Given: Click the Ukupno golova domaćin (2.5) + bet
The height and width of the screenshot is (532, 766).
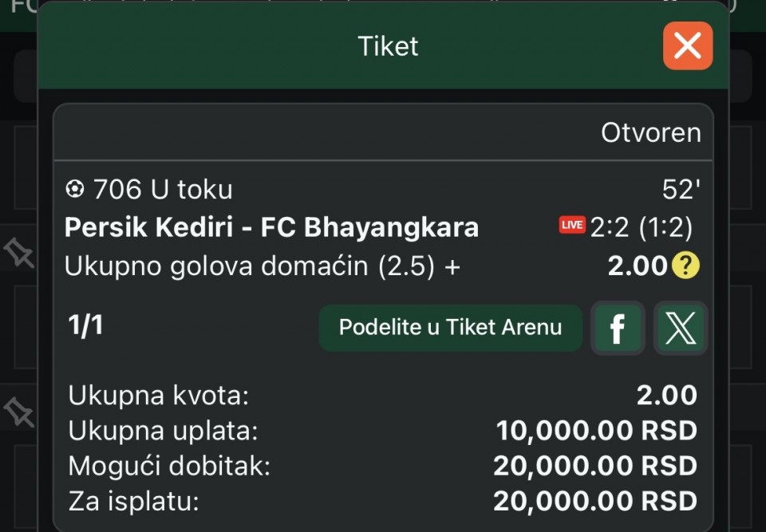Looking at the screenshot, I should pos(263,266).
